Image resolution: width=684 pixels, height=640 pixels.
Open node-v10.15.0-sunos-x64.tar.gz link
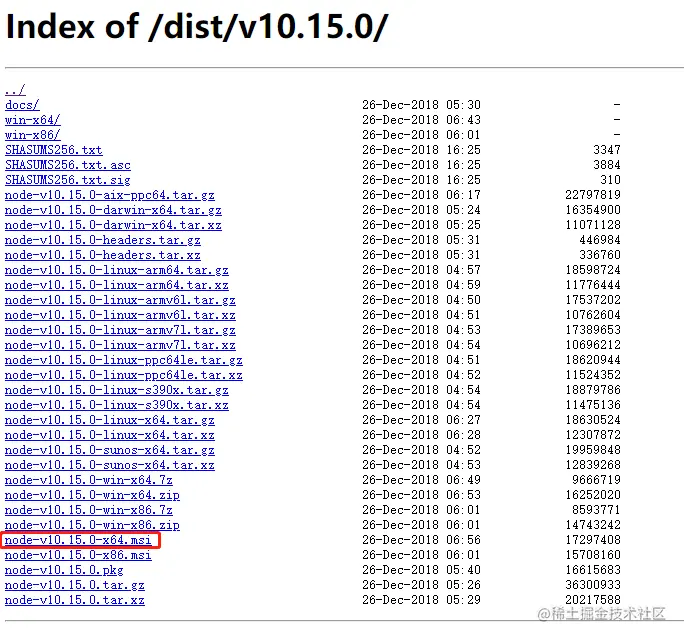click(x=110, y=450)
